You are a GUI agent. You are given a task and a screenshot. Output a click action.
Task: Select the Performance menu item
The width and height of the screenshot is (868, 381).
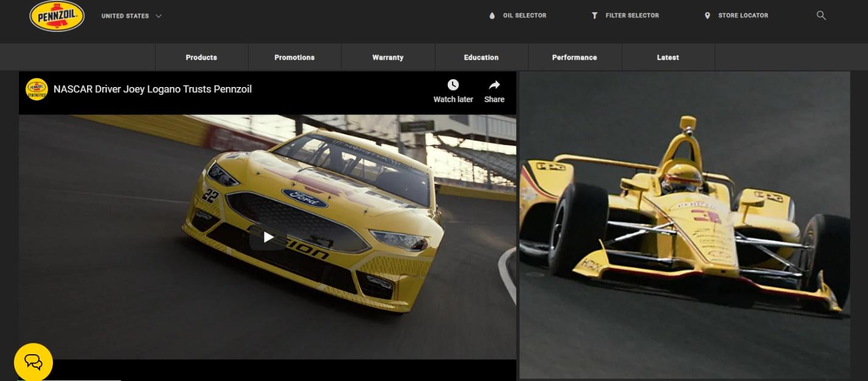(x=574, y=57)
